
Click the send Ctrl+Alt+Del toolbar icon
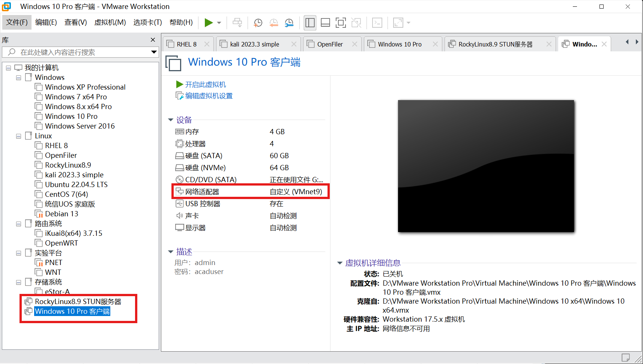(237, 23)
